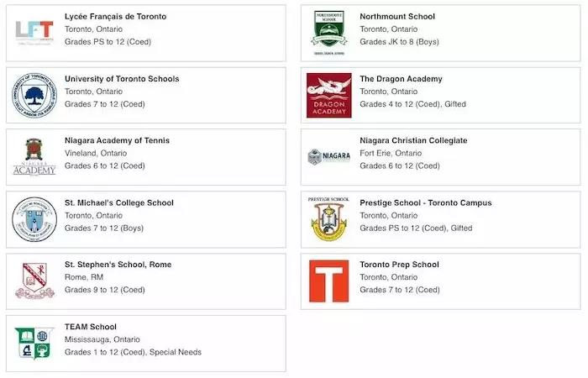Open the TEAM School title link
Viewport: 588px width, 378px height.
(91, 327)
